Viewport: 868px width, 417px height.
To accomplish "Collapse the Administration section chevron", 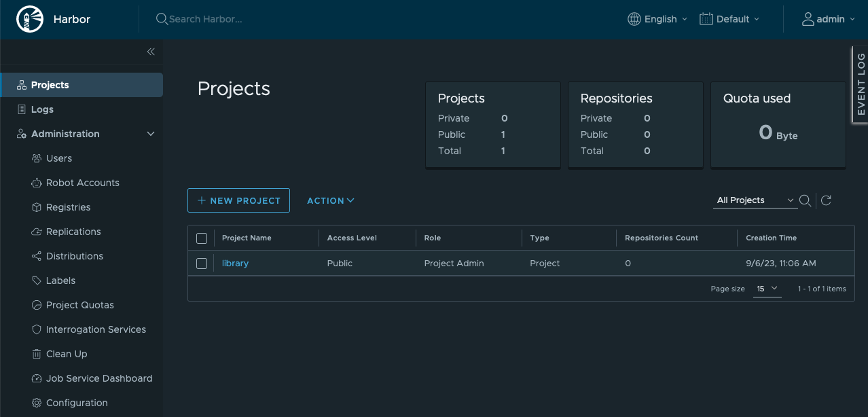I will click(151, 134).
